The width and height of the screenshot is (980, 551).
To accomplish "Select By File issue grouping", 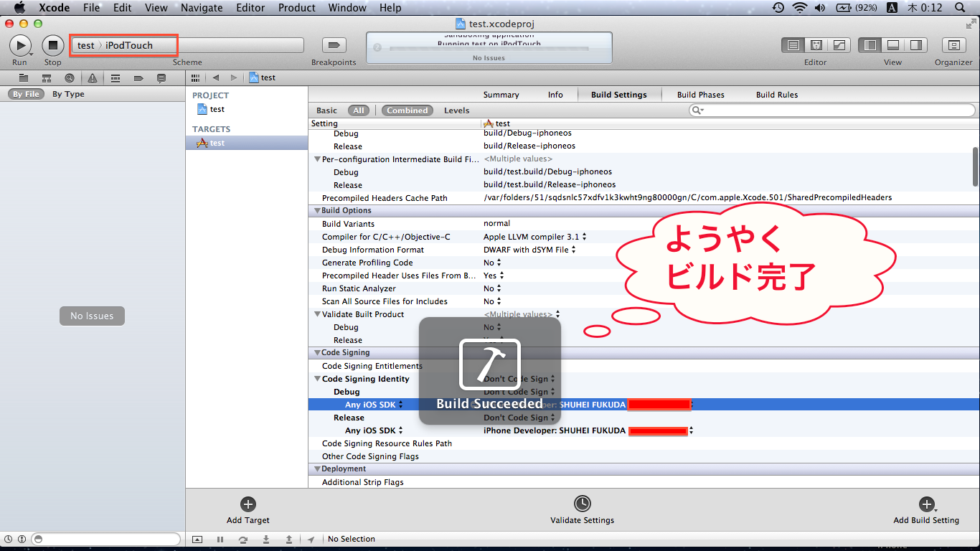I will click(x=27, y=94).
